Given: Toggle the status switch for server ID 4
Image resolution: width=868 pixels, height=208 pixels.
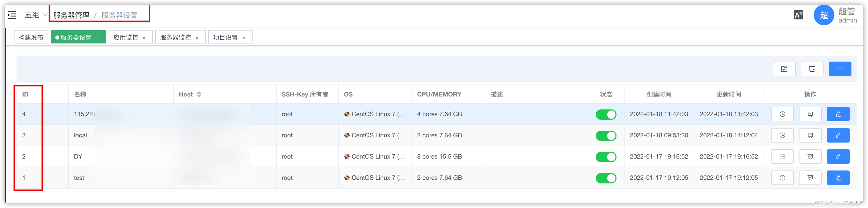Looking at the screenshot, I should tap(606, 115).
